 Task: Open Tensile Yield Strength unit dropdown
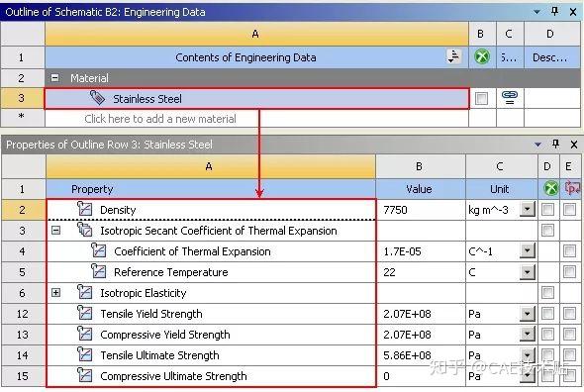[x=528, y=314]
